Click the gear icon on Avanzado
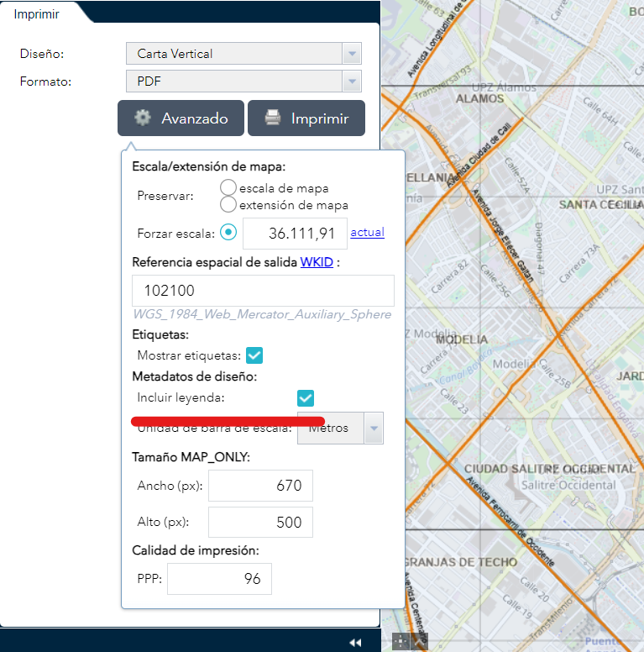Screen dimensions: 644x652 (x=143, y=118)
